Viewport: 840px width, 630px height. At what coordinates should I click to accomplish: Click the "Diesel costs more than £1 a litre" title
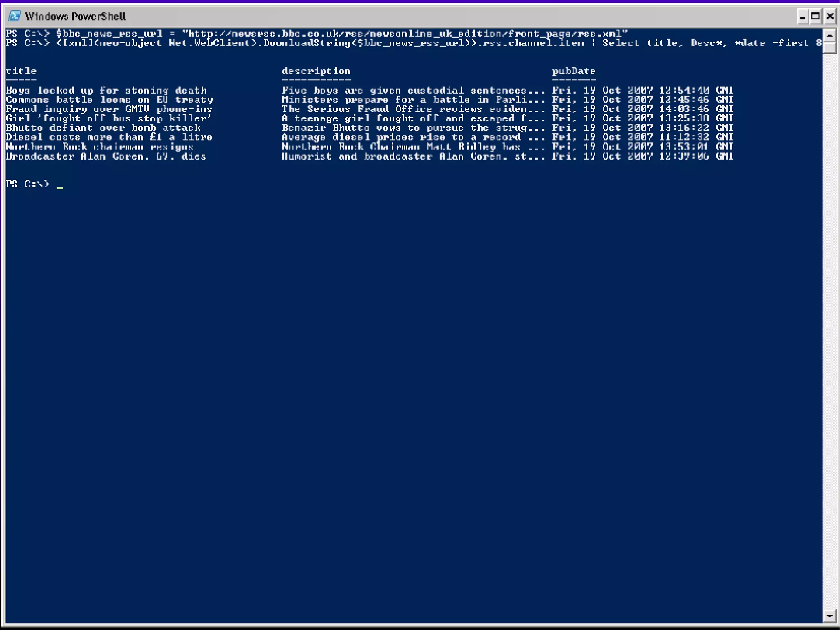109,137
